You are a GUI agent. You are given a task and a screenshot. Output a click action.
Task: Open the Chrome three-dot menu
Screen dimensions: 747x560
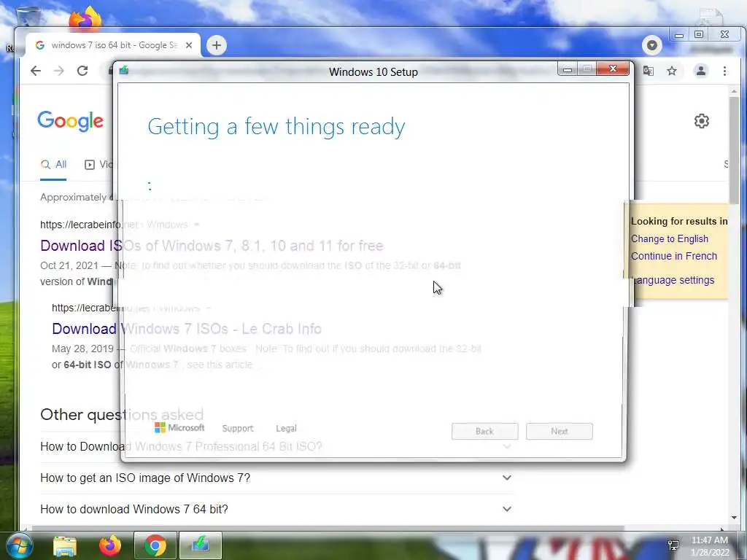tap(724, 71)
